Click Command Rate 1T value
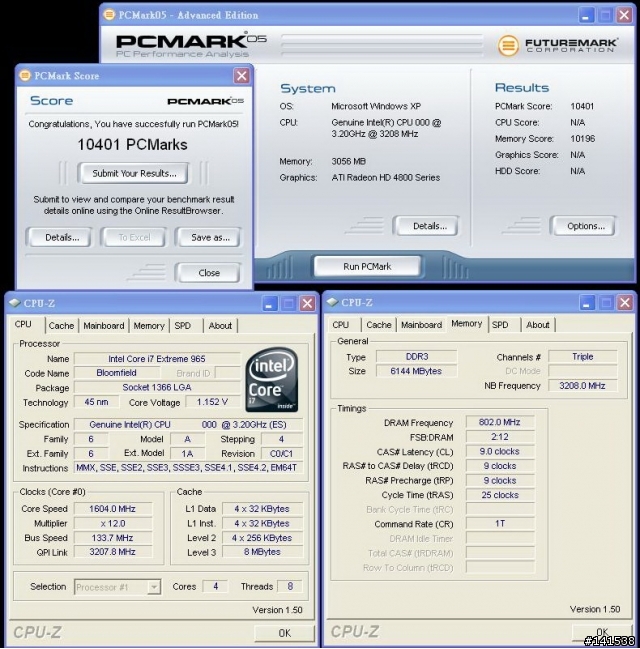 pyautogui.click(x=500, y=524)
